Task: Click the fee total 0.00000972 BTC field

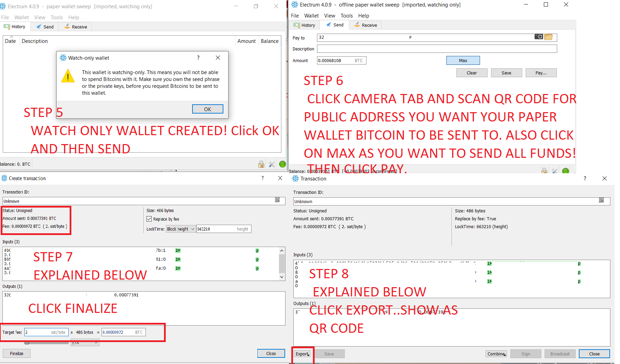Action: (124, 332)
